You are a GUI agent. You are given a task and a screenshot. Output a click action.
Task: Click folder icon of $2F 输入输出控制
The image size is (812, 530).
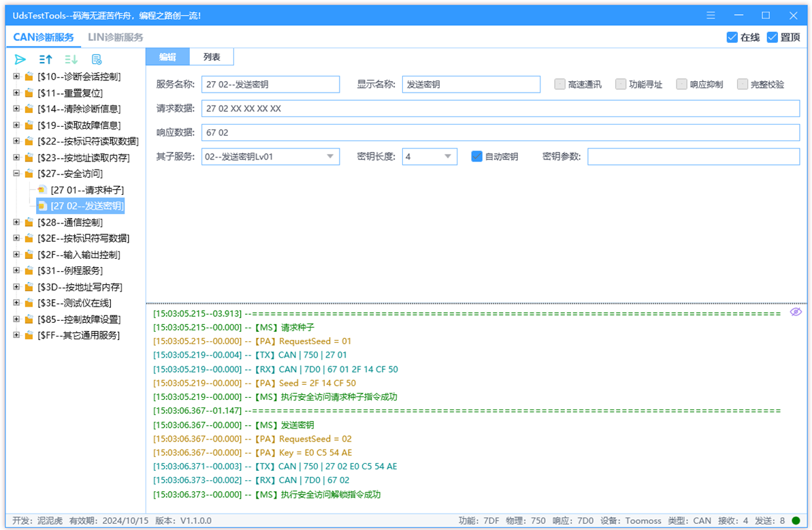coord(29,255)
